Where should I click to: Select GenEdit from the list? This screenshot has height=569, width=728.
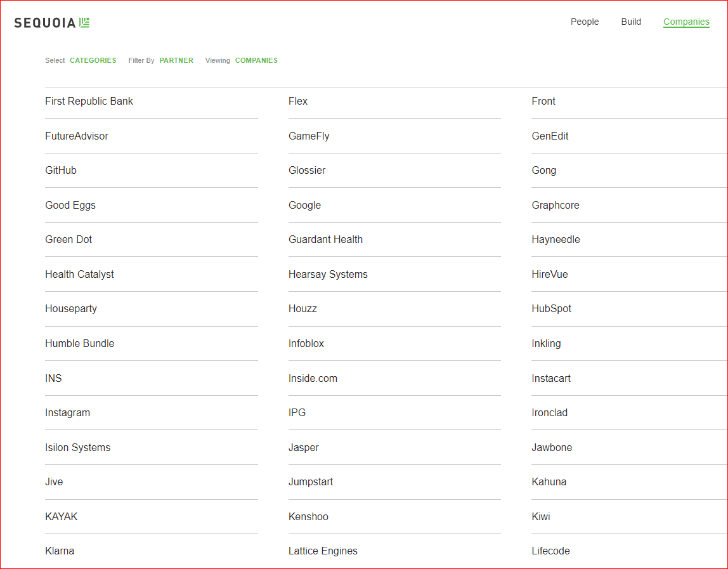550,136
